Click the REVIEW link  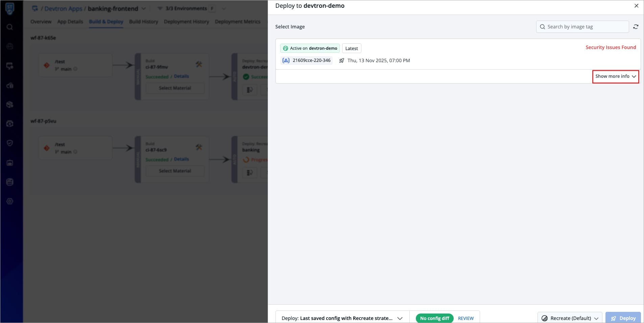(x=466, y=318)
